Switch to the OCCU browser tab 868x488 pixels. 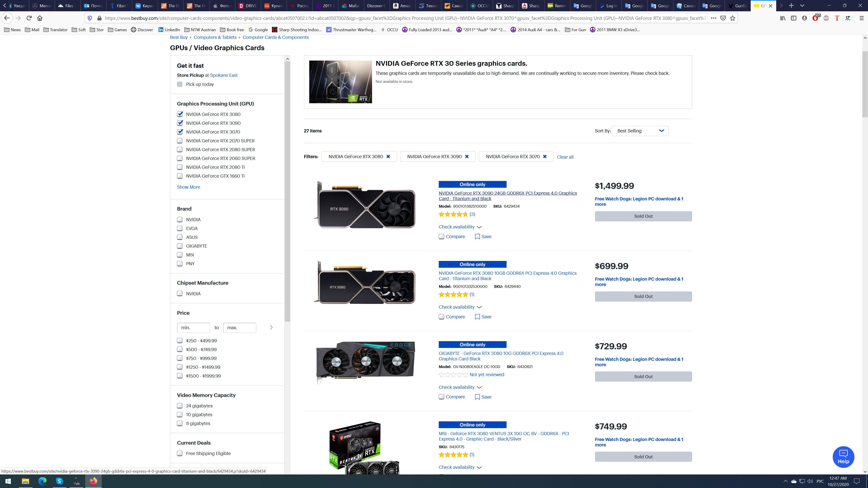click(x=479, y=6)
